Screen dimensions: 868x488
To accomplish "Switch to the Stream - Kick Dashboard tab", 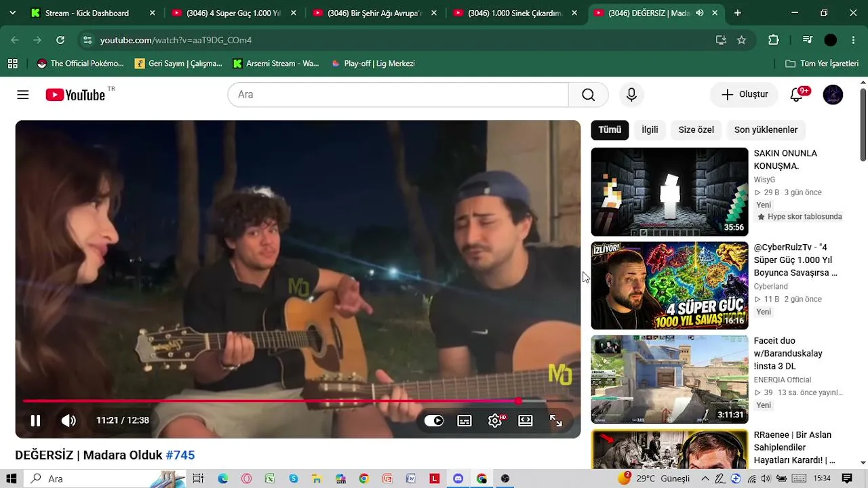I will pyautogui.click(x=94, y=13).
